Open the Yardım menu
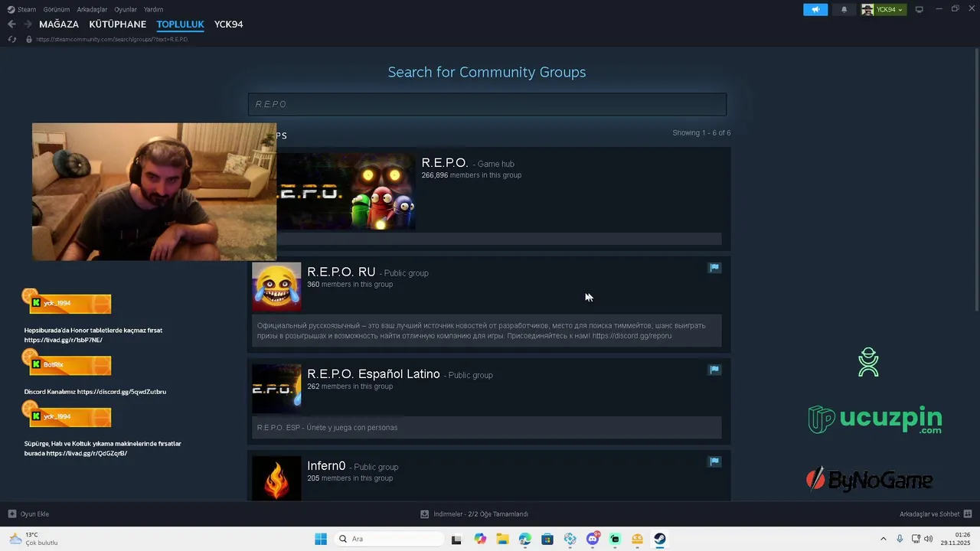This screenshot has width=980, height=551. click(x=154, y=9)
